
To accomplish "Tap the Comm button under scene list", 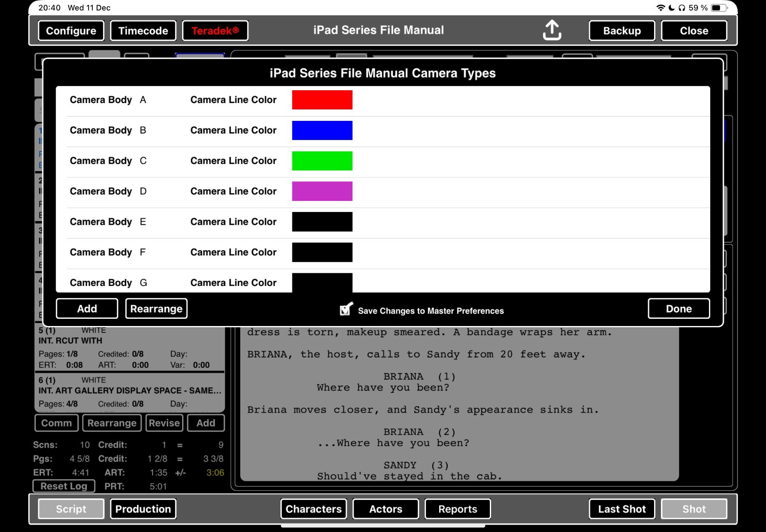I will pyautogui.click(x=57, y=423).
